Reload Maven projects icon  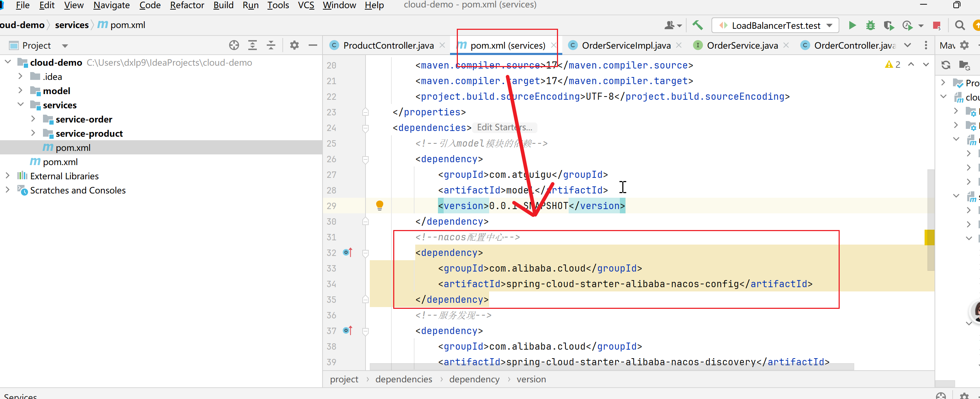(x=946, y=65)
